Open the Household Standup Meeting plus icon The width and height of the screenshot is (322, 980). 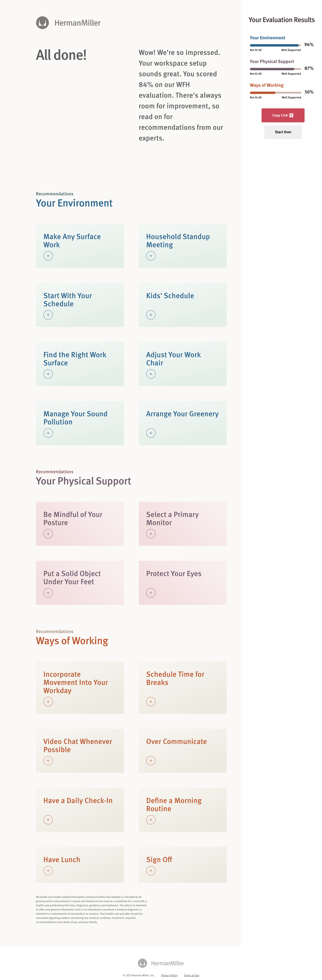tap(151, 256)
